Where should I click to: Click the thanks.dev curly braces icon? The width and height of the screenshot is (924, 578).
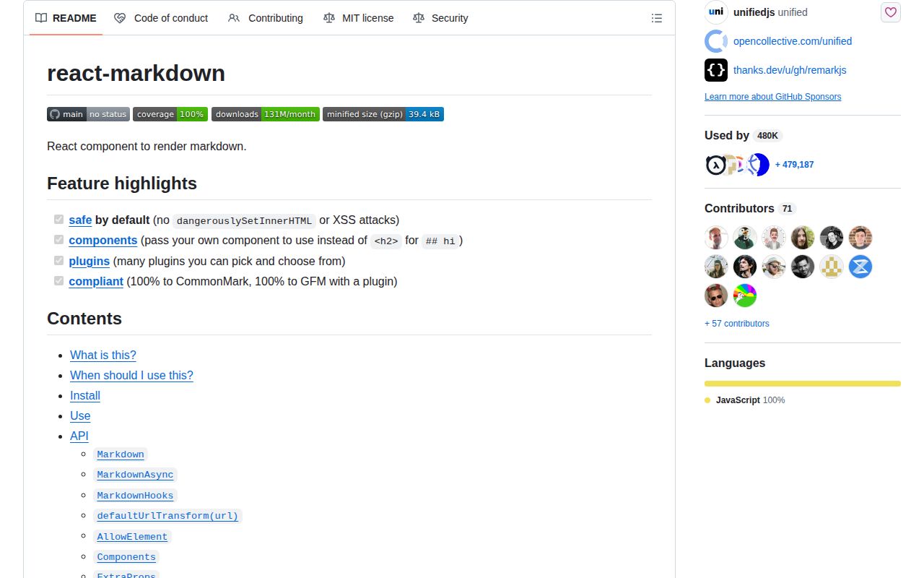[716, 70]
